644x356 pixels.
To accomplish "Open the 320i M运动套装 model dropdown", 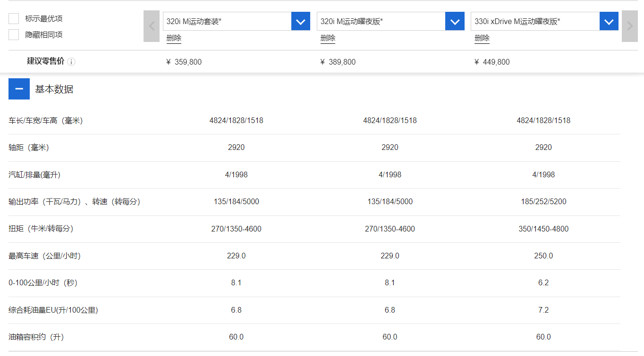I will (300, 21).
